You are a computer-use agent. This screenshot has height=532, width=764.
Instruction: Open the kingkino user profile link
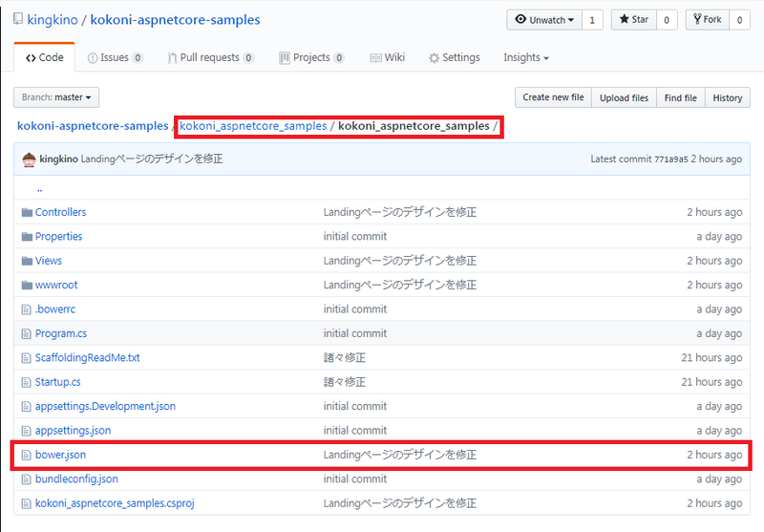tap(53, 20)
